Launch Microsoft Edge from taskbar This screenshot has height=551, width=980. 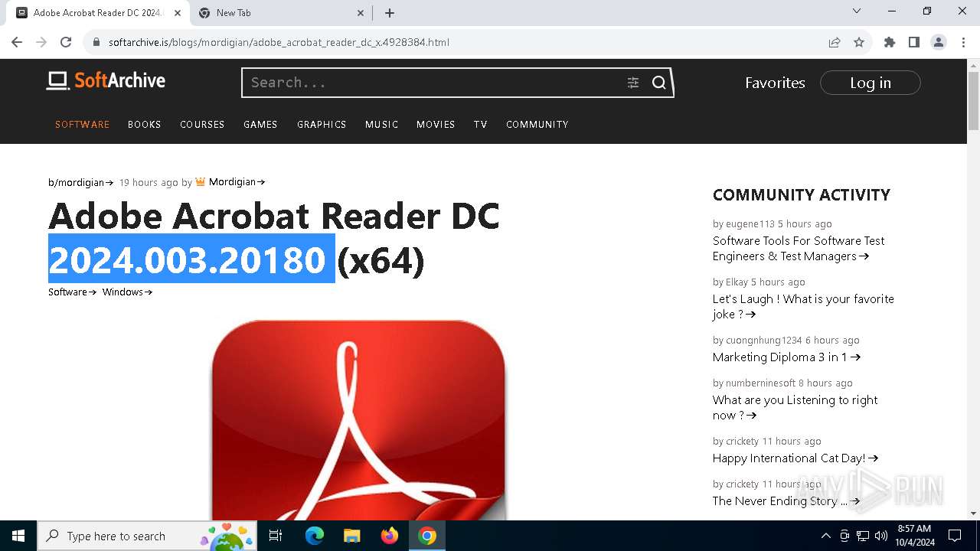(314, 536)
